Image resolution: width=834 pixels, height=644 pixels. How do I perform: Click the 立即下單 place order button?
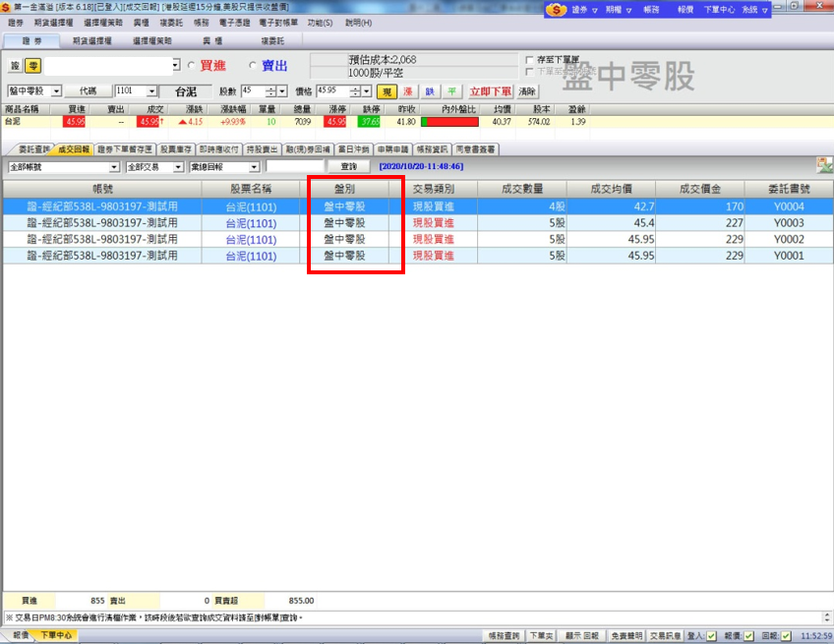coord(491,91)
